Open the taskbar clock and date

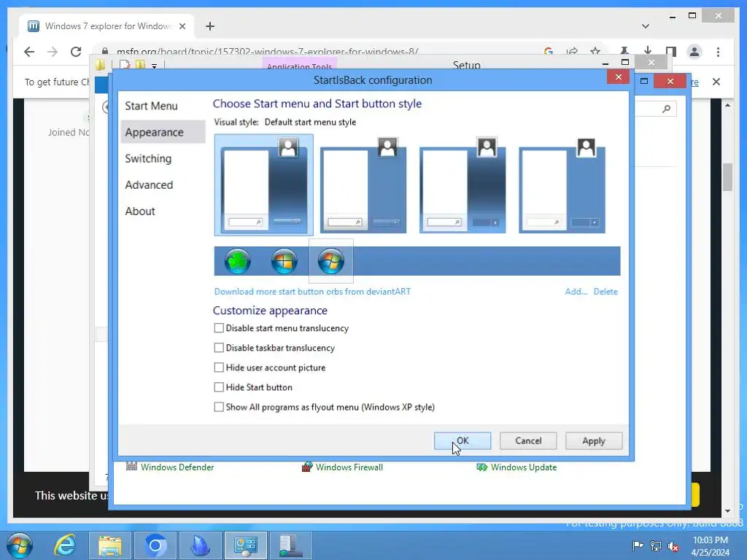710,546
